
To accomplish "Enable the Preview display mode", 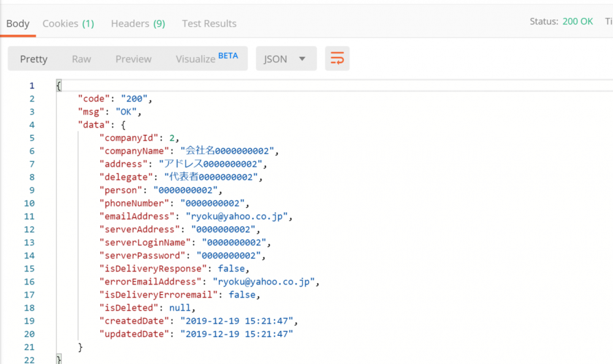I will [x=133, y=58].
